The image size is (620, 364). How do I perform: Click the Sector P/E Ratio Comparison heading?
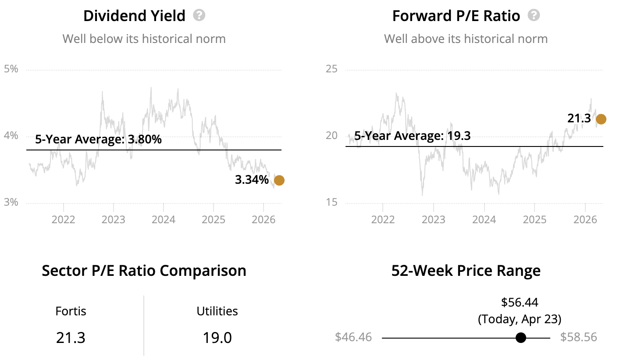144,271
